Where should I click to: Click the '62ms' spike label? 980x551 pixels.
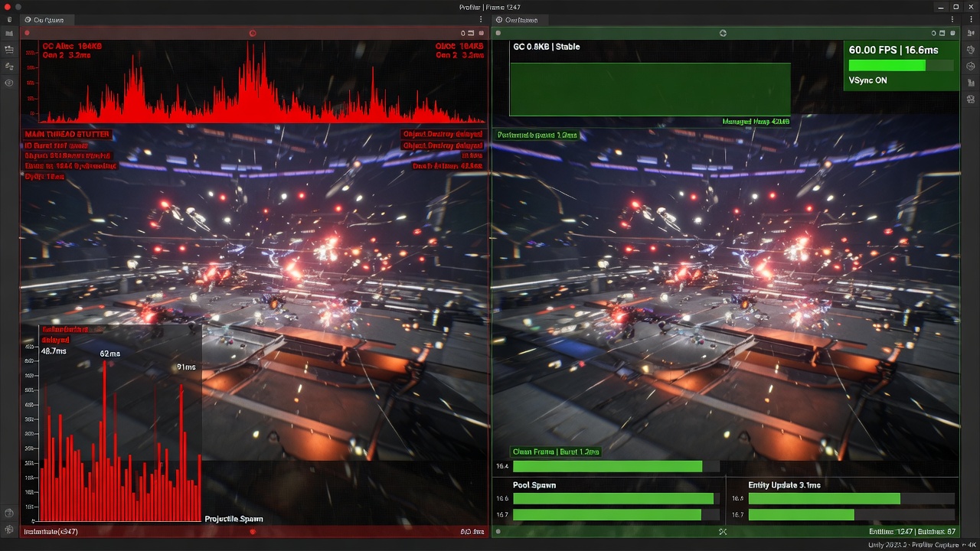pos(110,354)
